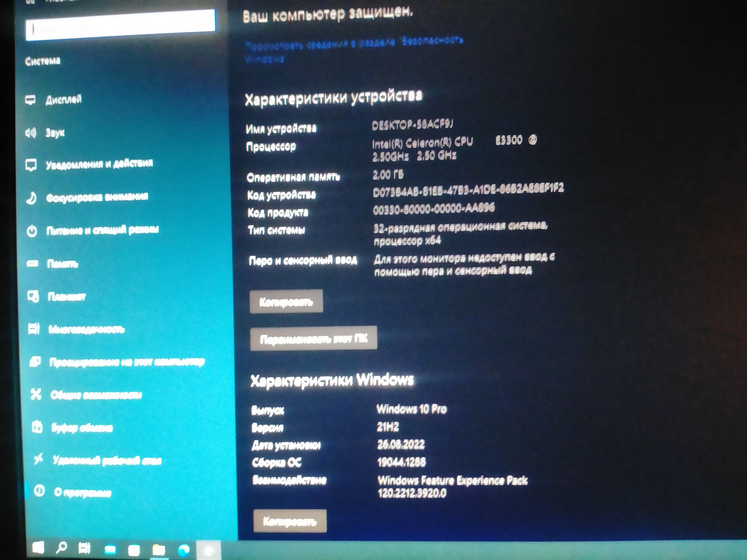Click device name DESKTOP-58ACF9J
Screen dimensions: 747x560
(413, 125)
